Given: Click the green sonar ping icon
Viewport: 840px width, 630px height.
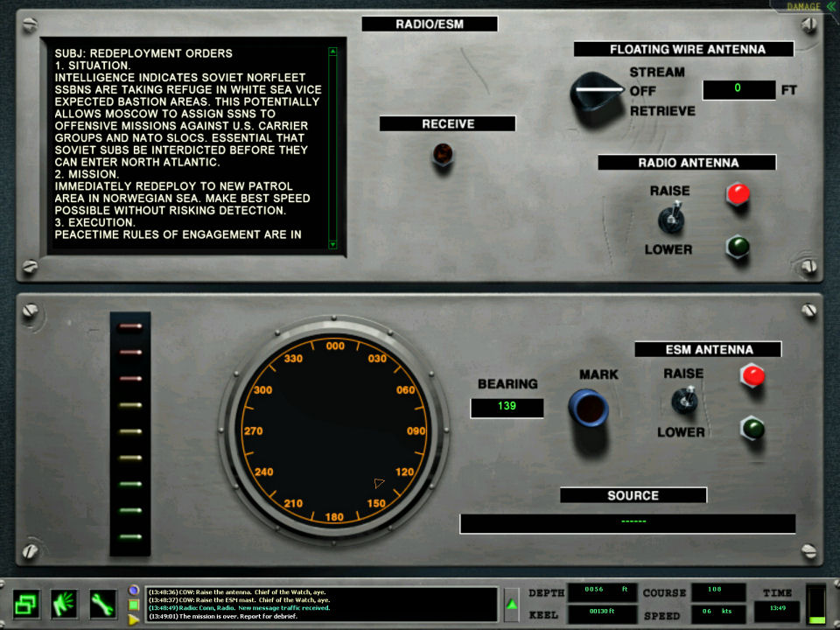Looking at the screenshot, I should [x=65, y=604].
